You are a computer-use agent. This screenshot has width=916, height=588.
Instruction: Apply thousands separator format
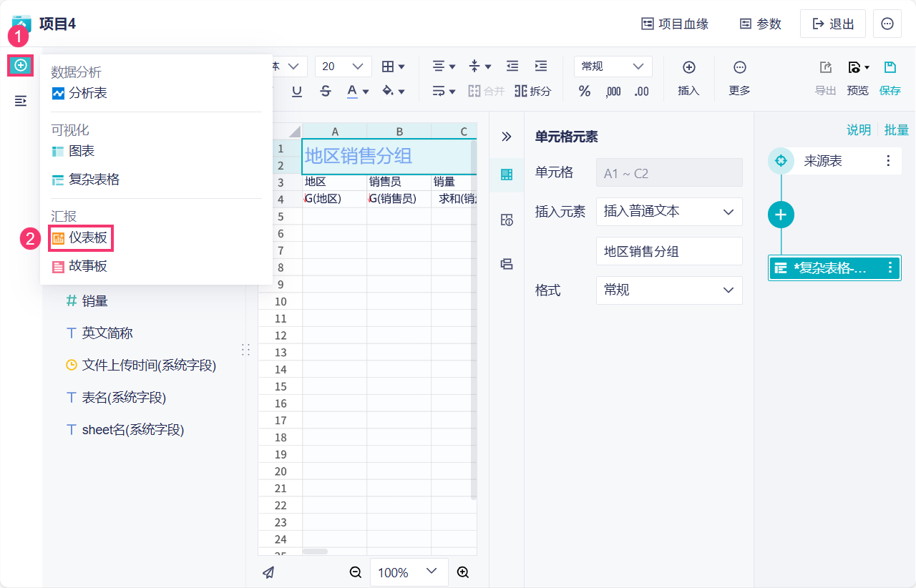(x=613, y=92)
